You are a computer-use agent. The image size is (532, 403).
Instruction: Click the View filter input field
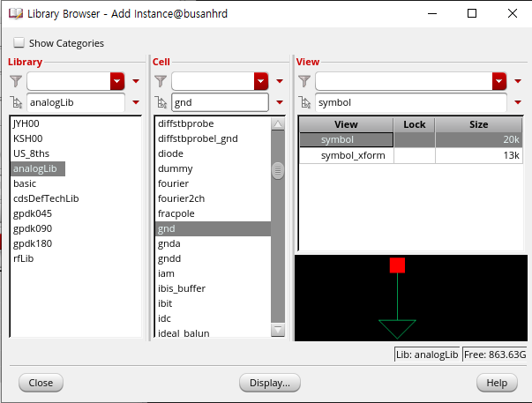(x=404, y=81)
